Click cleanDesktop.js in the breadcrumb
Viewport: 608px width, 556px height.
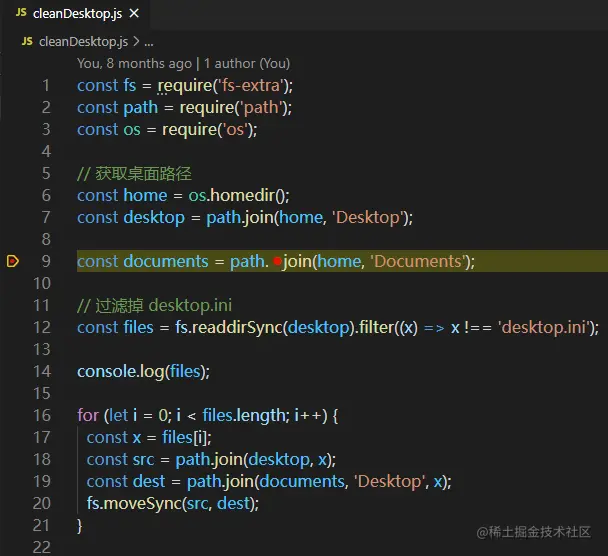coord(83,41)
